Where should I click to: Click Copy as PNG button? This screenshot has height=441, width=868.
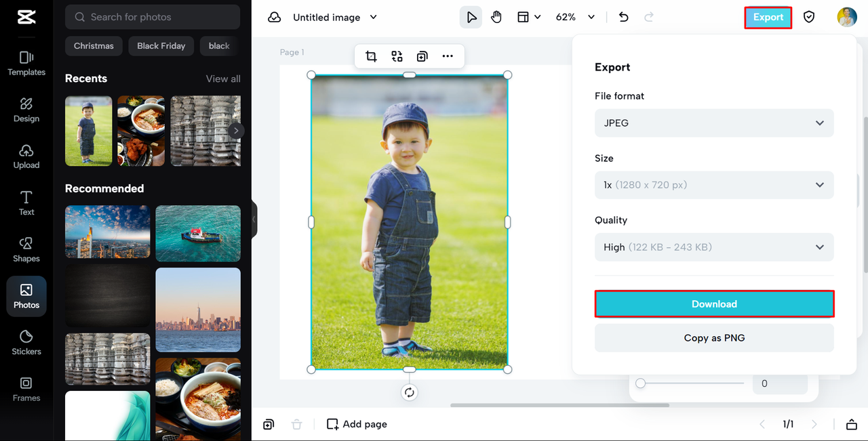point(714,338)
